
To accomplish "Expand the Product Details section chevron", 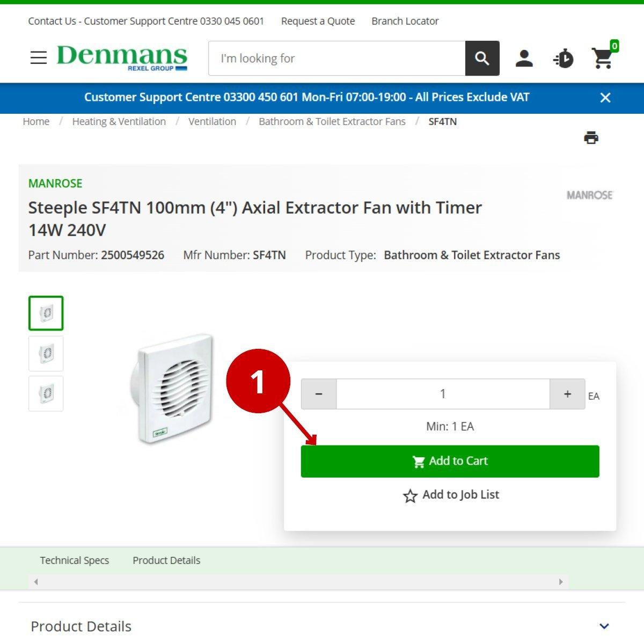I will click(x=603, y=626).
